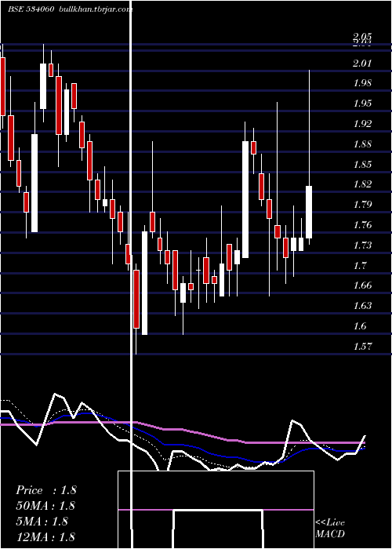The height and width of the screenshot is (549, 392).
Task: Select the 1.6 price axis label
Action: pyautogui.click(x=359, y=326)
